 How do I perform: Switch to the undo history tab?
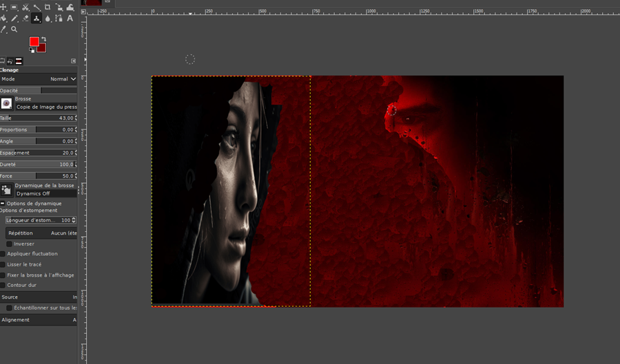10,61
